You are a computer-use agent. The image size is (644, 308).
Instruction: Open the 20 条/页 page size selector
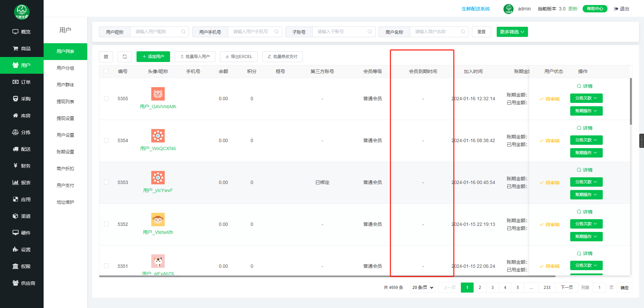click(422, 288)
